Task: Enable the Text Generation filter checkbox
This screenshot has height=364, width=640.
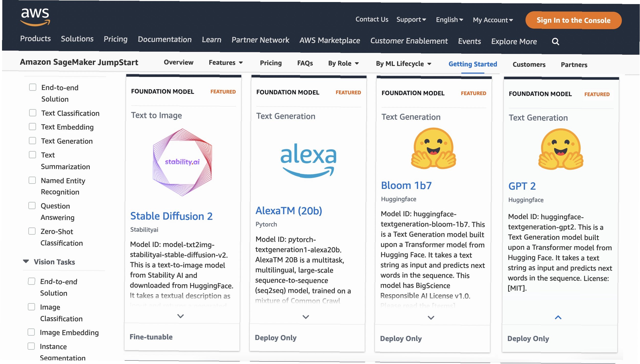Action: [x=32, y=141]
